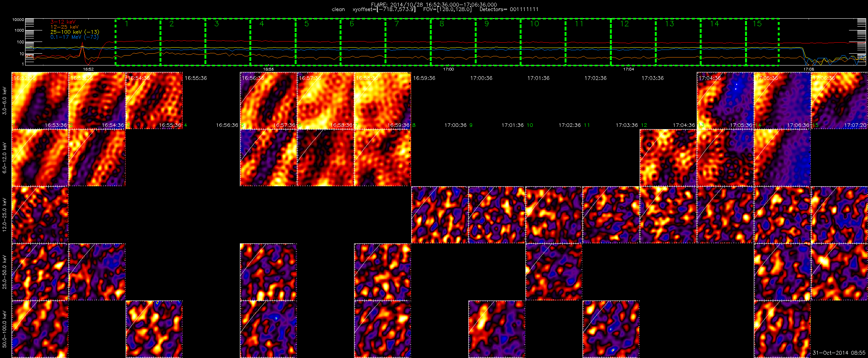Click interval 4 label in the light curve
This screenshot has height=358, width=868.
(262, 24)
